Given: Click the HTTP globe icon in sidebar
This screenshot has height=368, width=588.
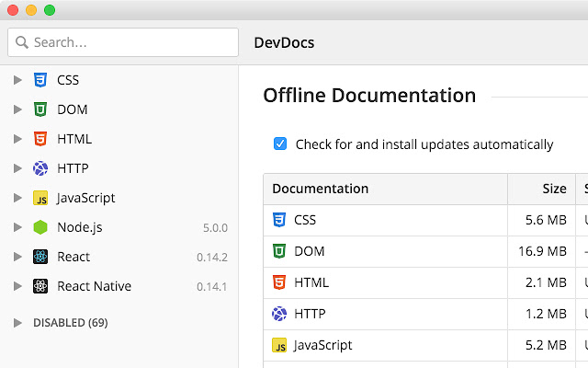Looking at the screenshot, I should coord(40,168).
